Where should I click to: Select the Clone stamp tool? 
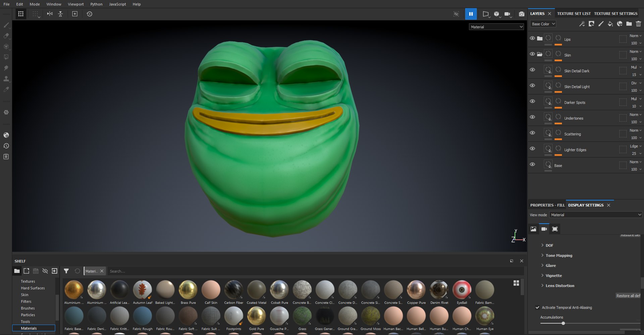pyautogui.click(x=6, y=79)
